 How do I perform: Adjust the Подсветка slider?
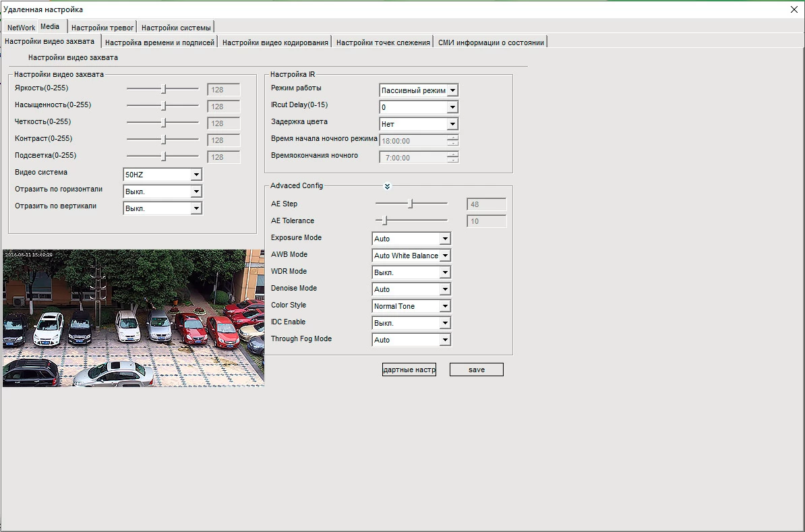[162, 156]
